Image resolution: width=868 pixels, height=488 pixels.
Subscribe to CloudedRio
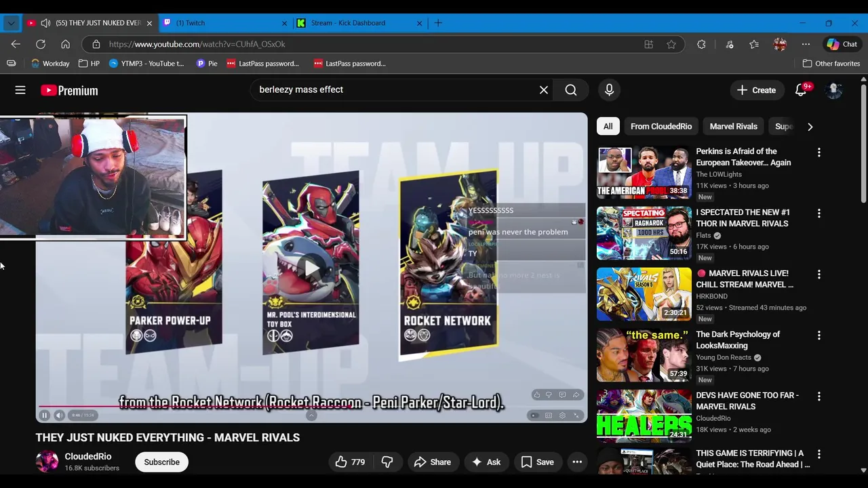tap(161, 462)
